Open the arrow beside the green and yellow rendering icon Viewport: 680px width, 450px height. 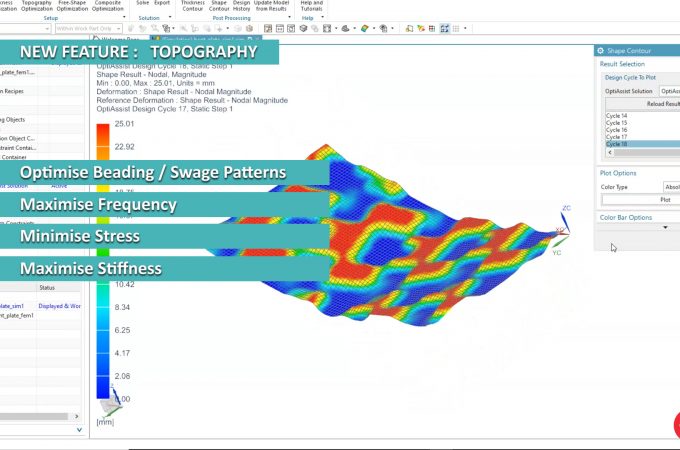(x=373, y=29)
